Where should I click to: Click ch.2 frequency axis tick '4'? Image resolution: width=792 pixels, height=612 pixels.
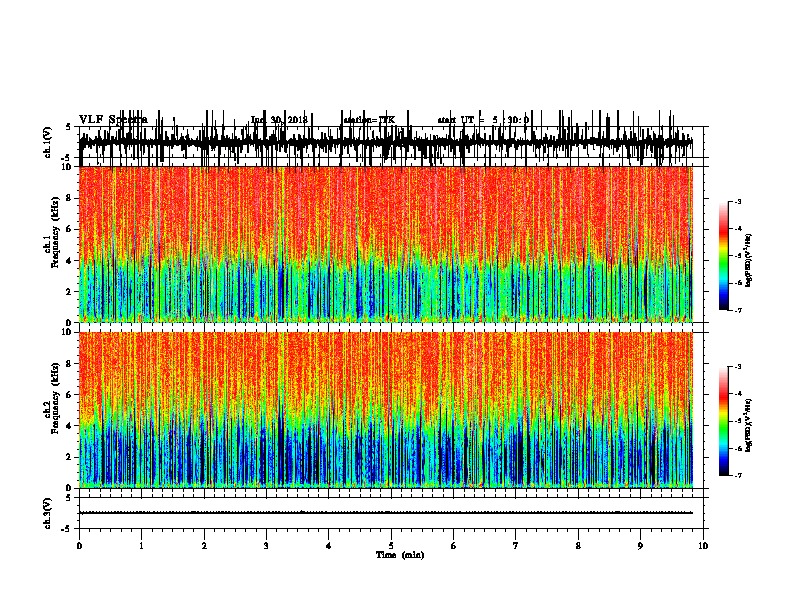point(70,426)
